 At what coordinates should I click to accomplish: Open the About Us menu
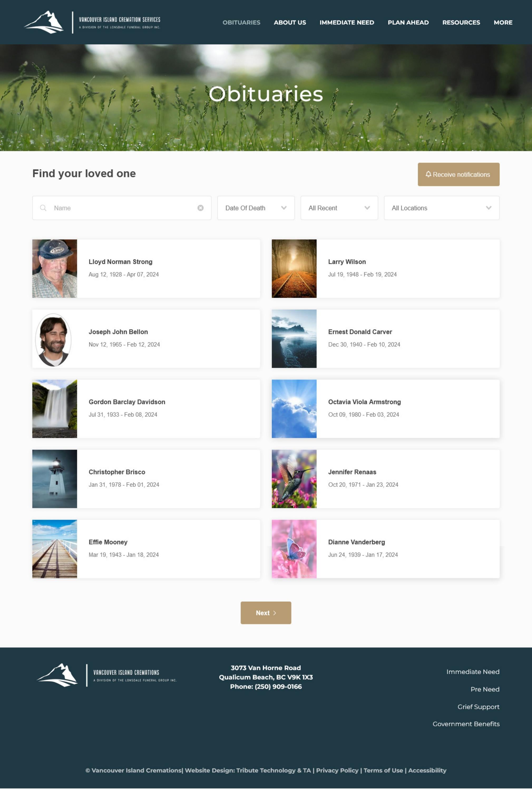point(290,22)
